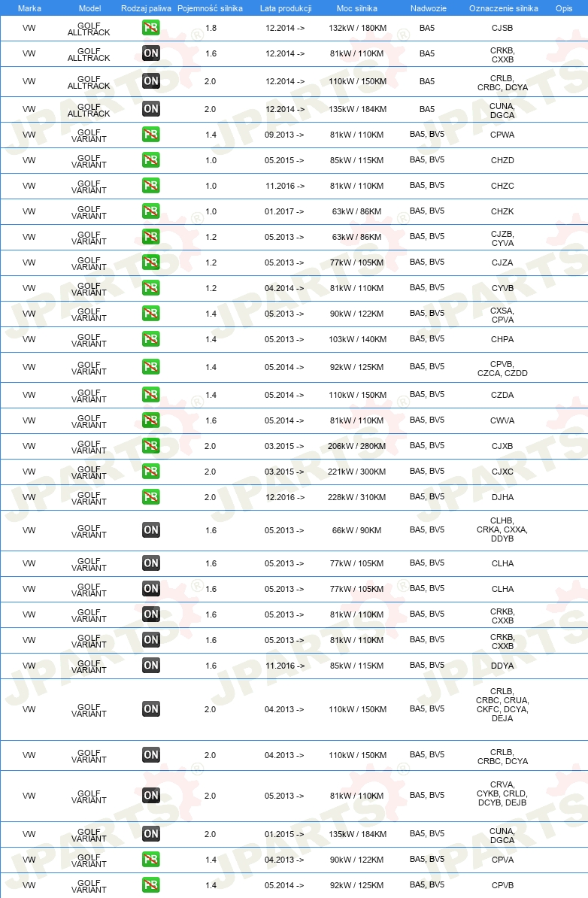Click the Opis column header

click(564, 8)
